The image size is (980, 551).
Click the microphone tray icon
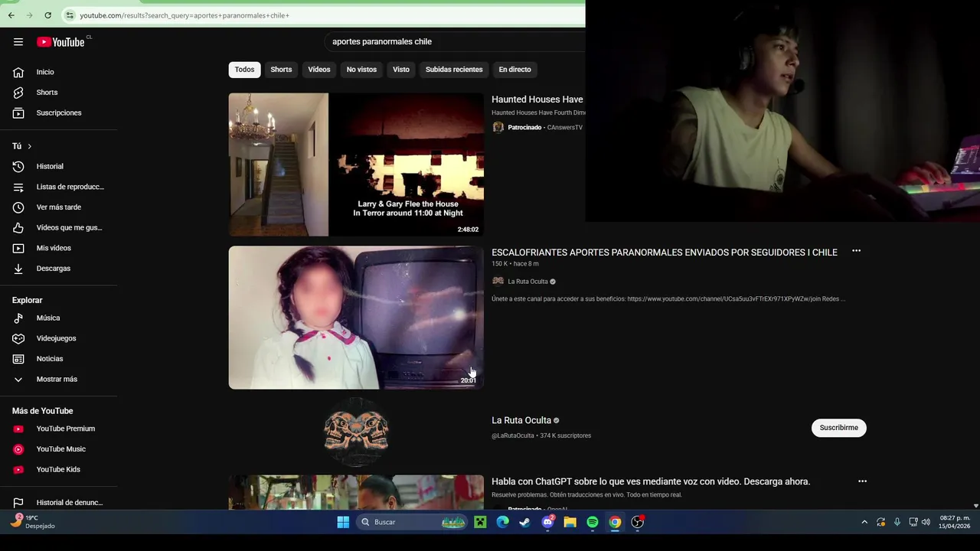coord(897,522)
